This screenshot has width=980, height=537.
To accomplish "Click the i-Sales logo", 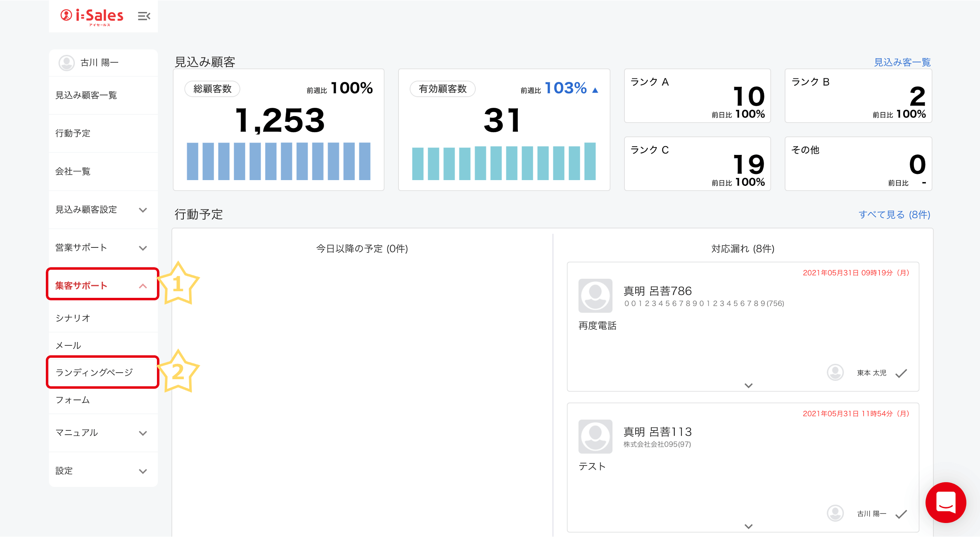I will click(92, 16).
